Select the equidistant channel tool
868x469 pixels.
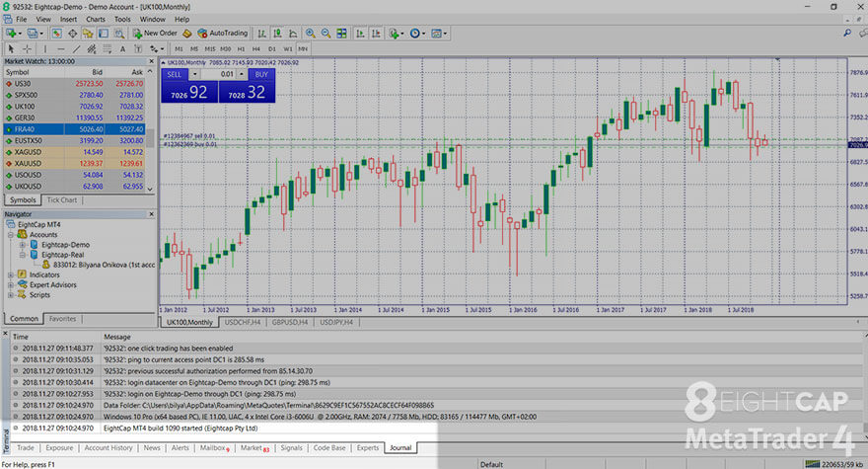tap(92, 48)
